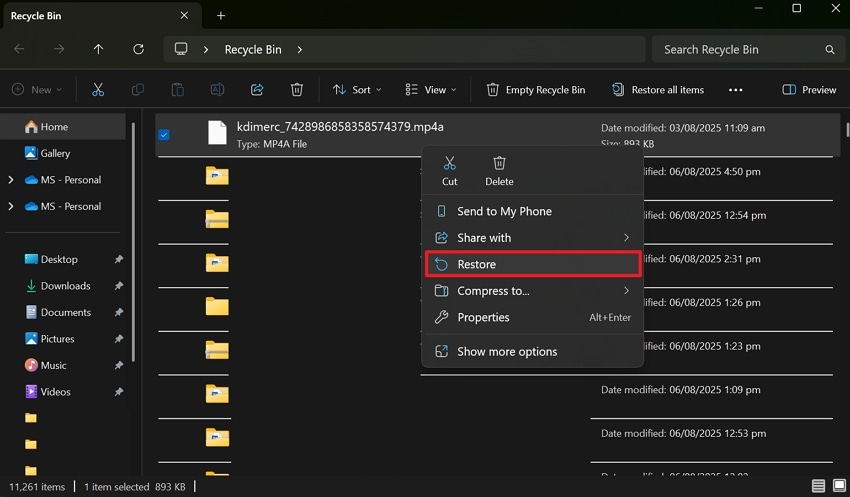This screenshot has height=497, width=850.
Task: Switch to large icons view in status bar
Action: 839,486
